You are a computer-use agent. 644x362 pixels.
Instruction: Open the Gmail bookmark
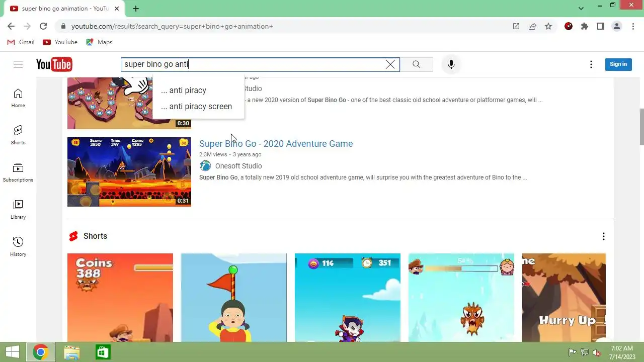[21, 42]
